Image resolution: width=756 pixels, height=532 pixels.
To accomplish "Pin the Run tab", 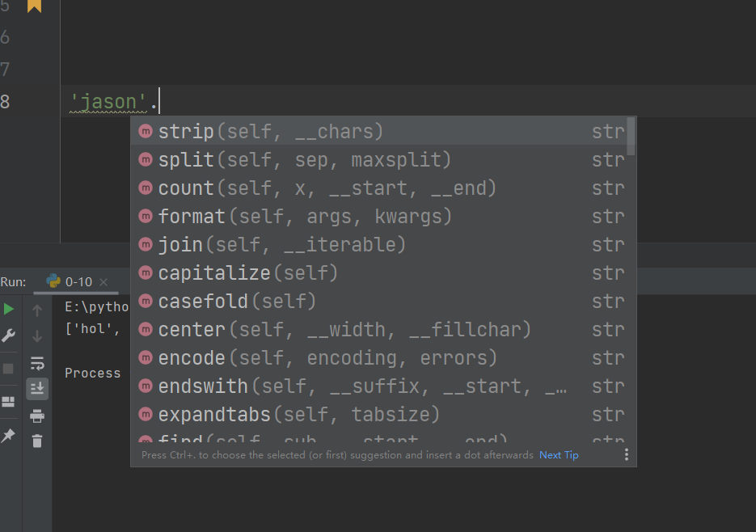I will coord(9,436).
